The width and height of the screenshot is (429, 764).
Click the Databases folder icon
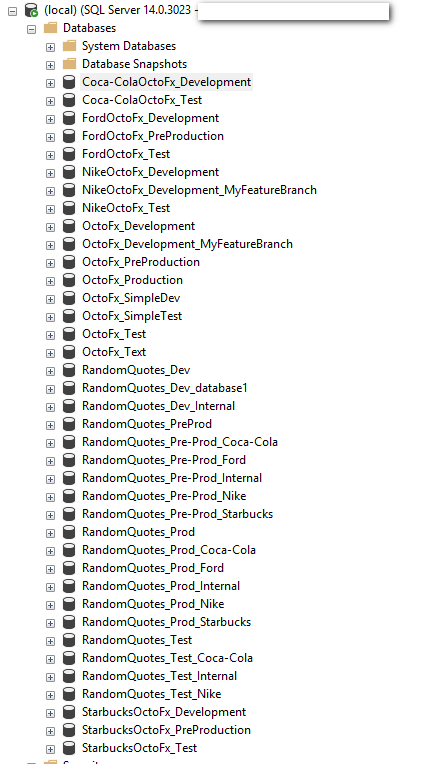(51, 28)
